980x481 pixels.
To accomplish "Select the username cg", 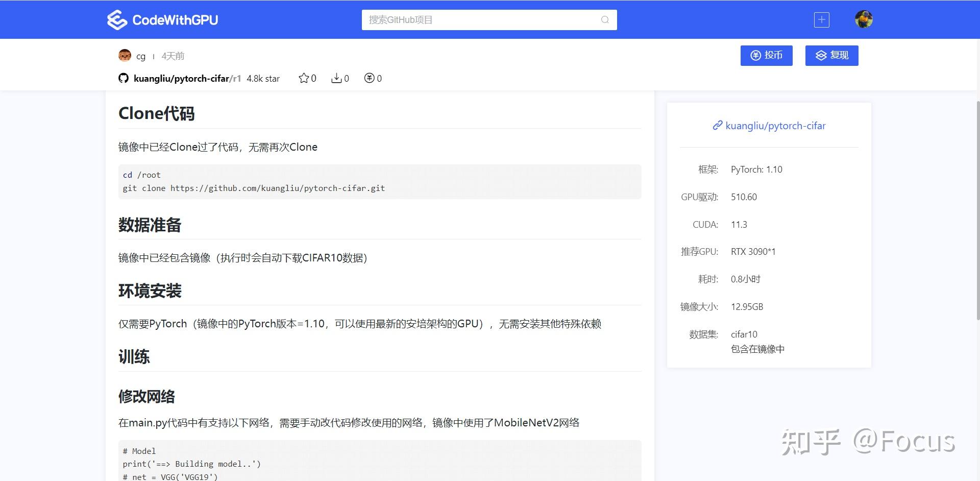I will click(x=141, y=56).
